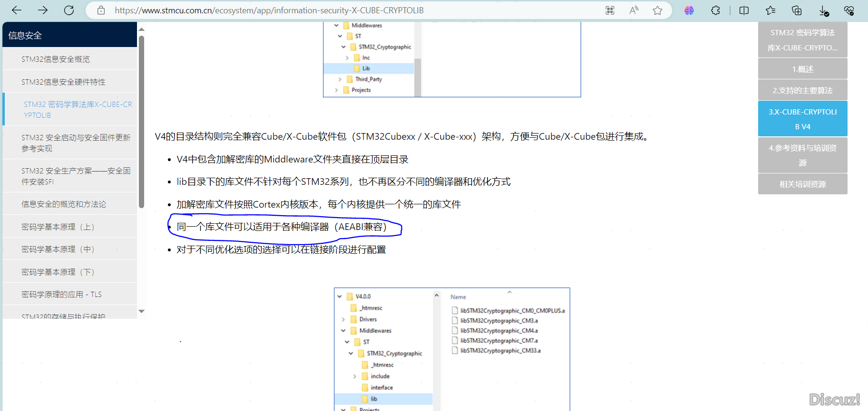
Task: Jump to 相关培训资源 section
Action: tap(803, 184)
